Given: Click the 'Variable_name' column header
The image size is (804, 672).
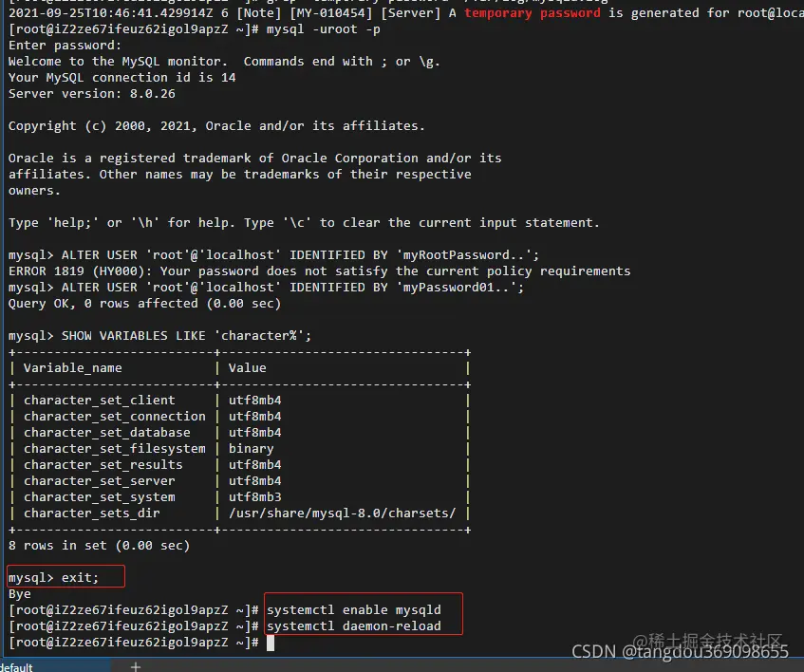Looking at the screenshot, I should point(73,367).
